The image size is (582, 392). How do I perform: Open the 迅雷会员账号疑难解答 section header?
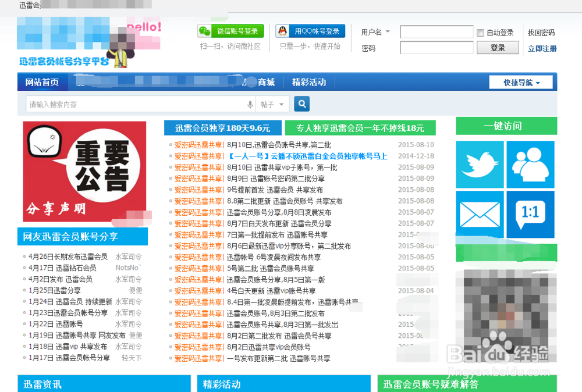tap(467, 384)
